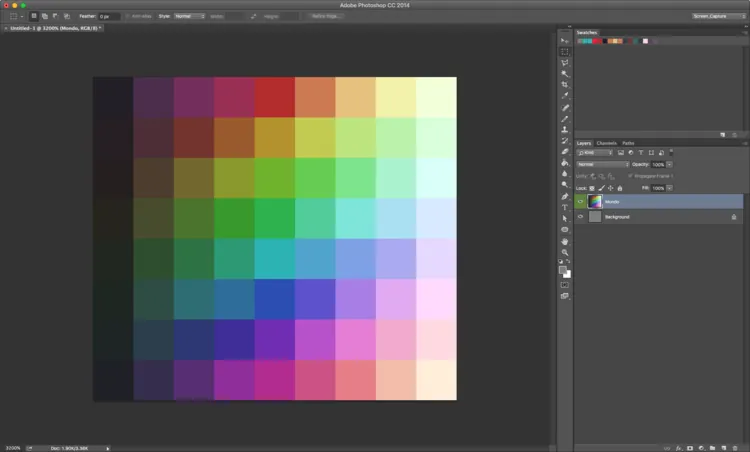Create new fill or adjustment layer
This screenshot has width=750, height=452.
pos(701,448)
